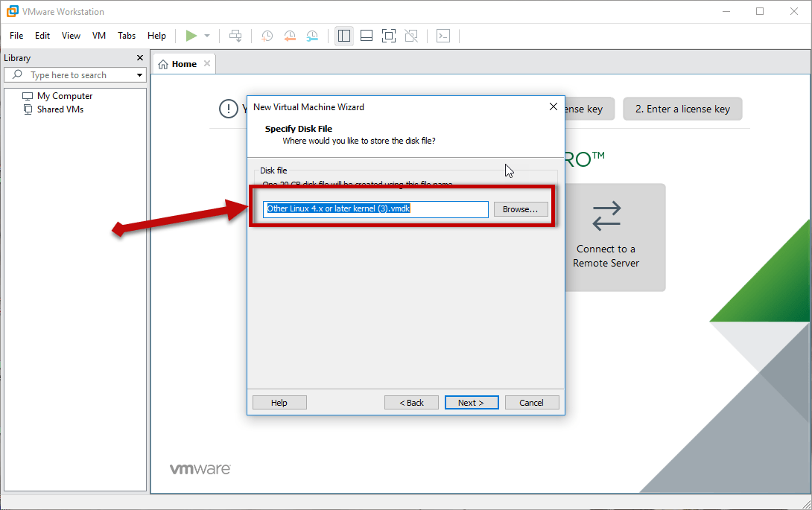812x510 pixels.
Task: Toggle Unity mode icon in toolbar
Action: coord(410,36)
